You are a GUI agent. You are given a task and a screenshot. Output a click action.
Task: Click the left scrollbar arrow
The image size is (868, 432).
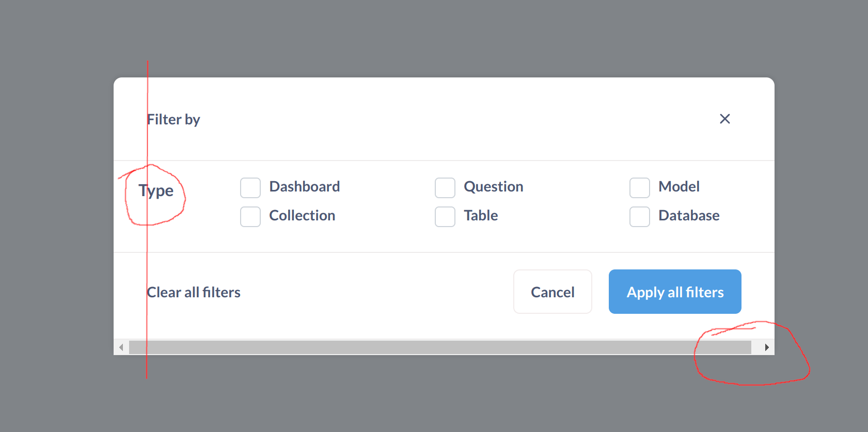(x=121, y=347)
